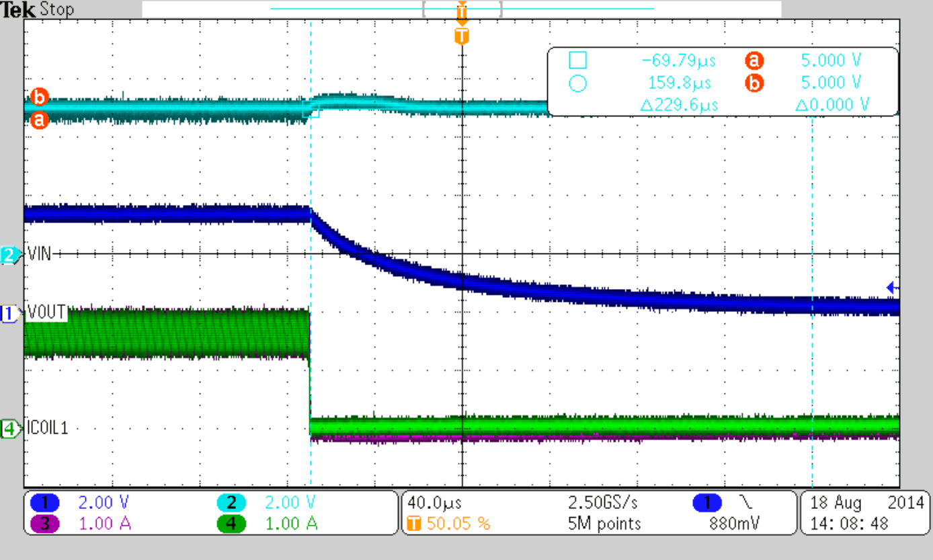This screenshot has width=933, height=560.
Task: Click the 50.05 % trigger position value
Action: click(x=457, y=524)
